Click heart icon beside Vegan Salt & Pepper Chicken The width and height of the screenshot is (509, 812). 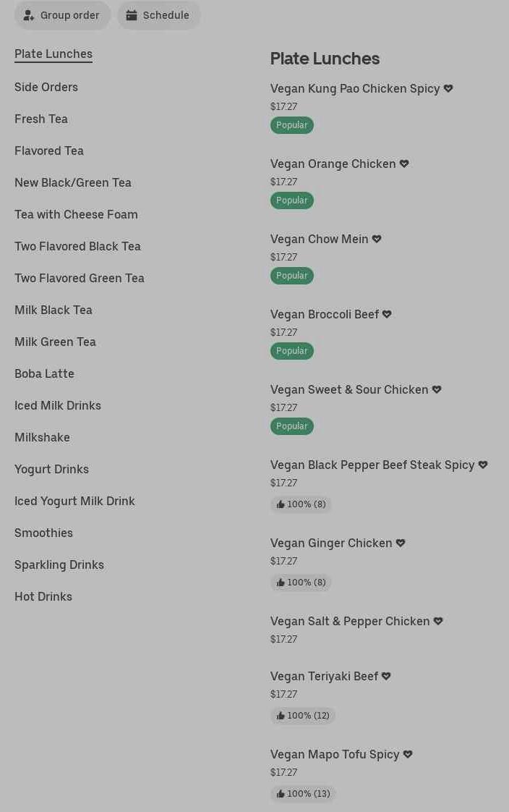click(438, 621)
